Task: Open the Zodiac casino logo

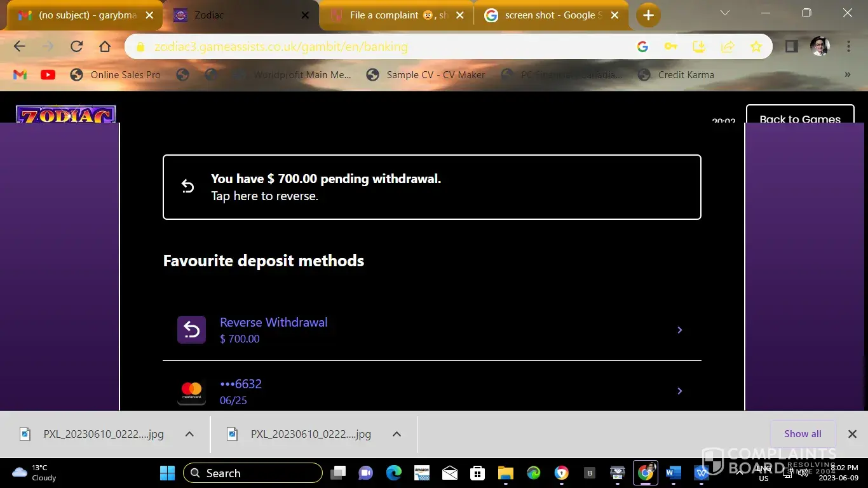Action: coord(66,114)
